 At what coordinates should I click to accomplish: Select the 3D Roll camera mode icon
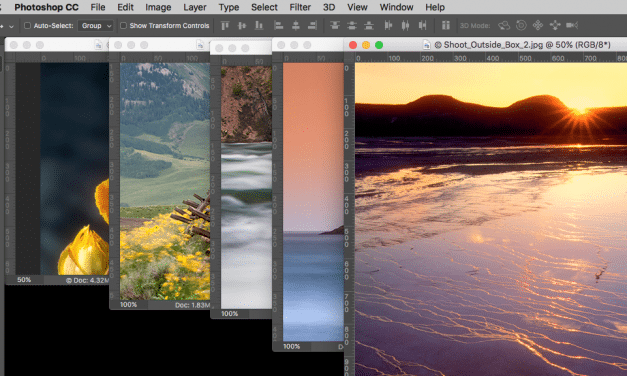coord(521,26)
